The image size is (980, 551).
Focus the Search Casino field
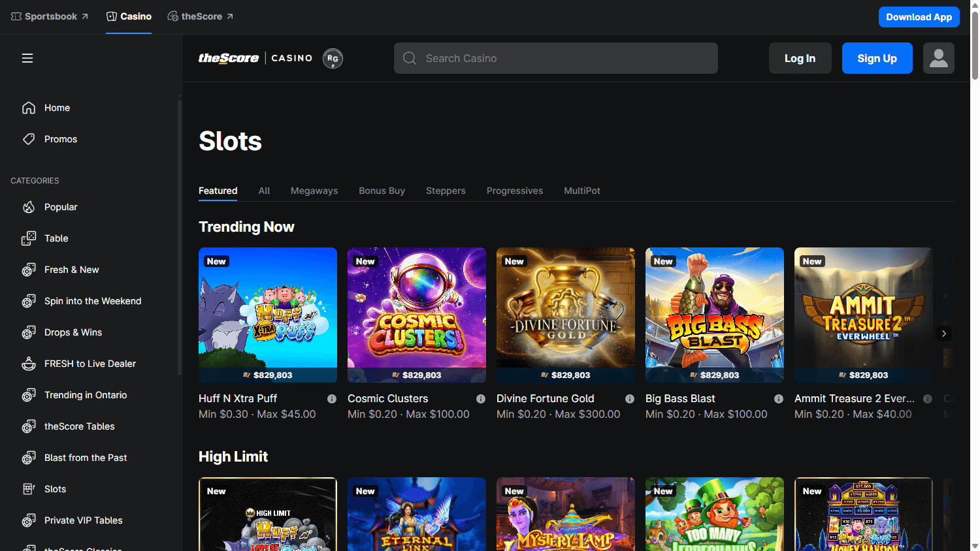click(556, 58)
